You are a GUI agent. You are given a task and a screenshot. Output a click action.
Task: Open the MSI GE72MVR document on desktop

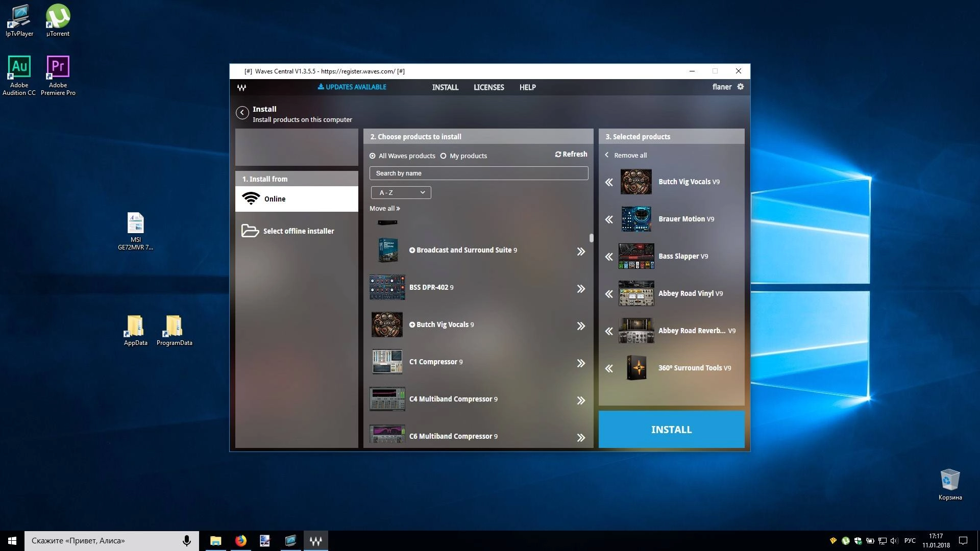point(135,231)
